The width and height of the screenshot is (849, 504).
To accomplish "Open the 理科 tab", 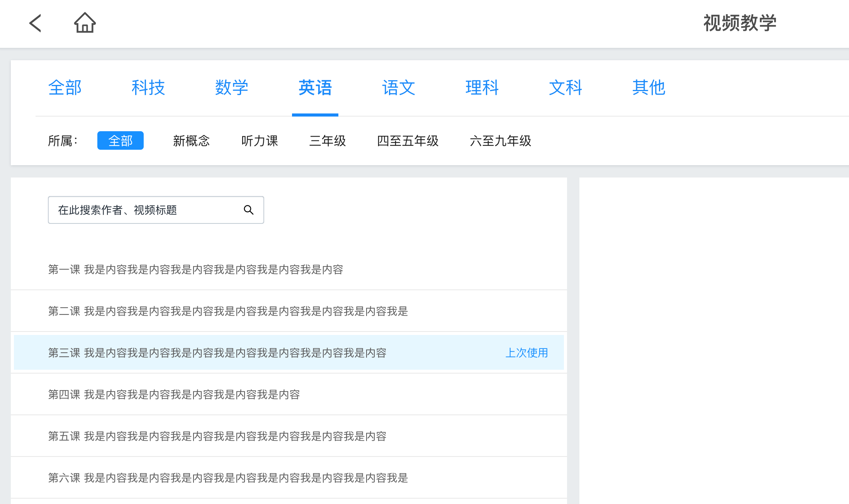I will click(x=482, y=88).
